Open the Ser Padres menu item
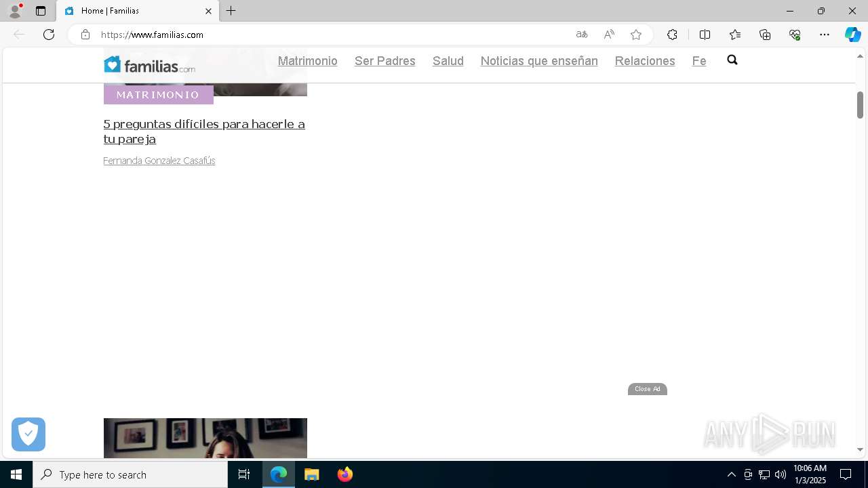The image size is (868, 488). click(385, 61)
